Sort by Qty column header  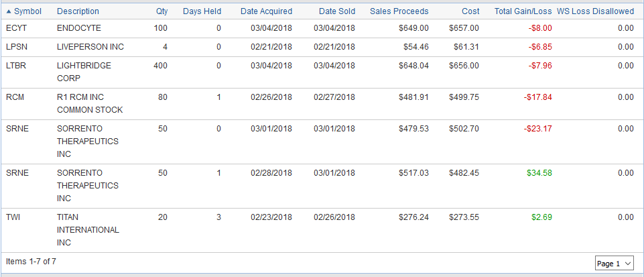point(162,11)
